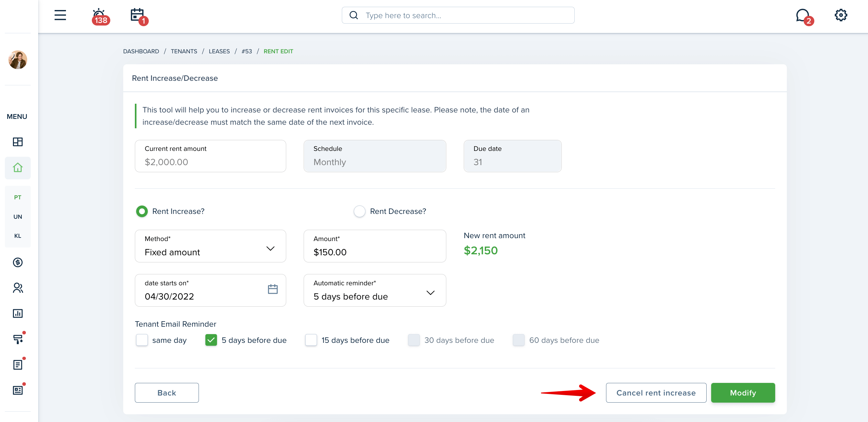Click the calendar icon in date field

(273, 289)
